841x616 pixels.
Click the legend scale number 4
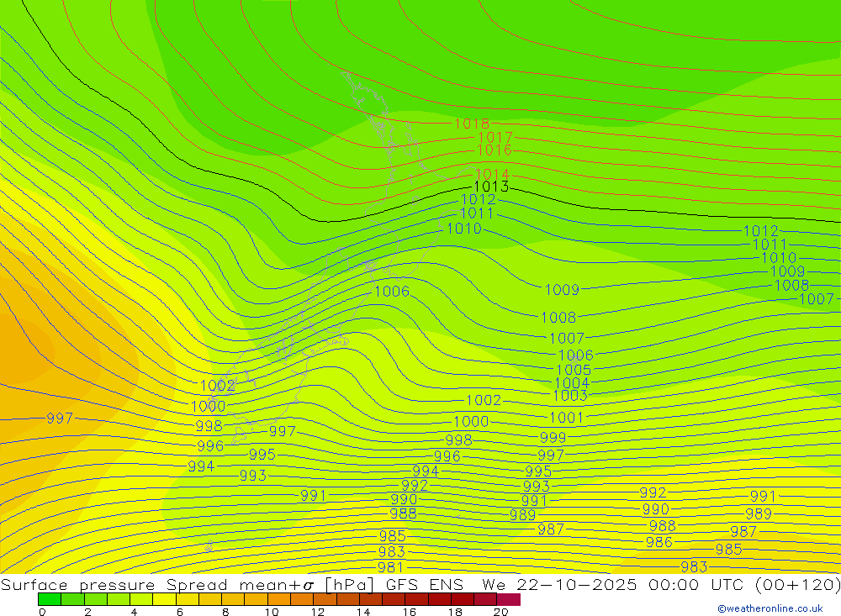[x=134, y=612]
